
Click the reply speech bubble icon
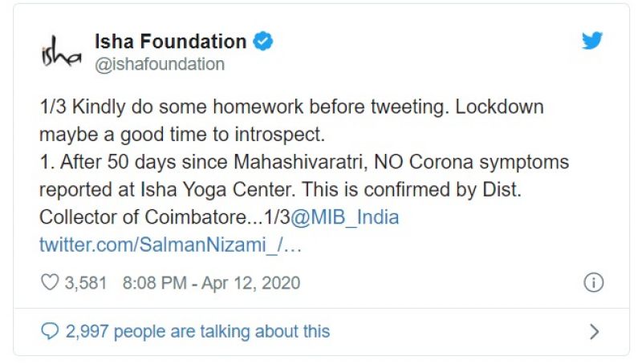coord(50,330)
